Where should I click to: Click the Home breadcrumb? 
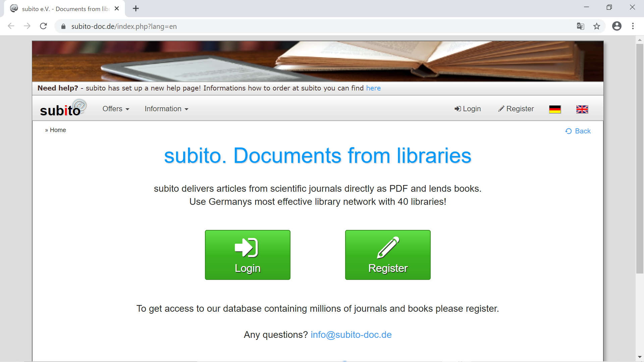(x=58, y=130)
